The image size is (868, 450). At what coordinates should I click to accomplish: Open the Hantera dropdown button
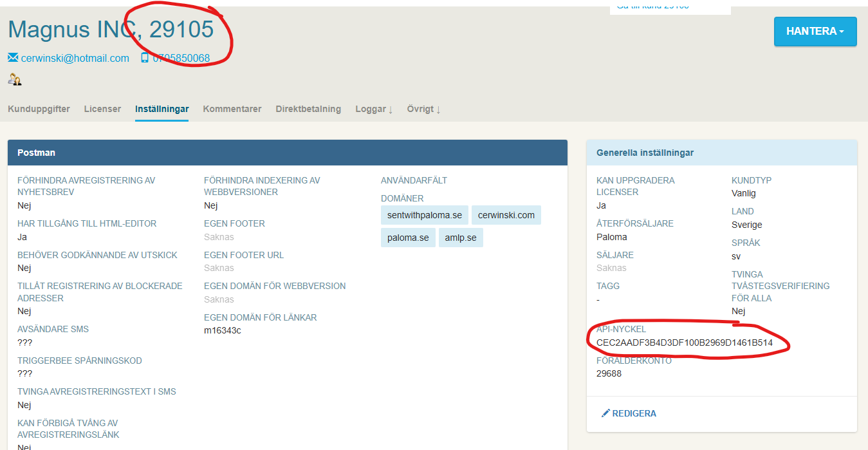[815, 32]
